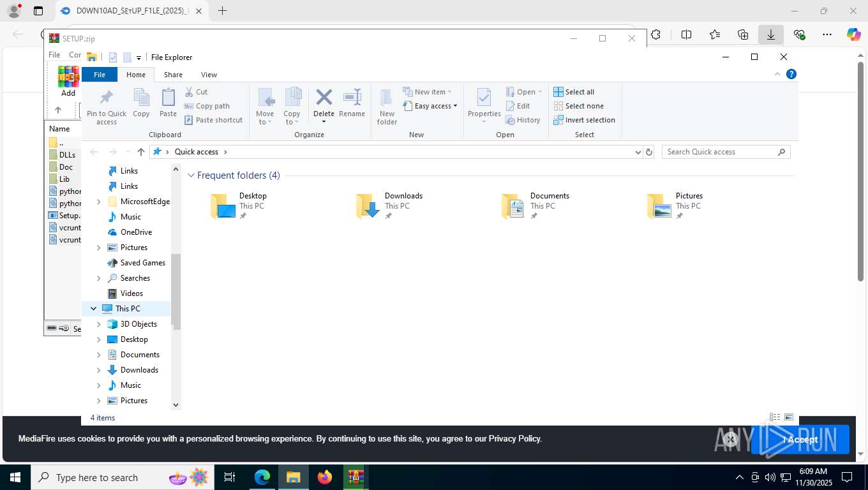Open the File tab
The height and width of the screenshot is (490, 868).
[100, 75]
